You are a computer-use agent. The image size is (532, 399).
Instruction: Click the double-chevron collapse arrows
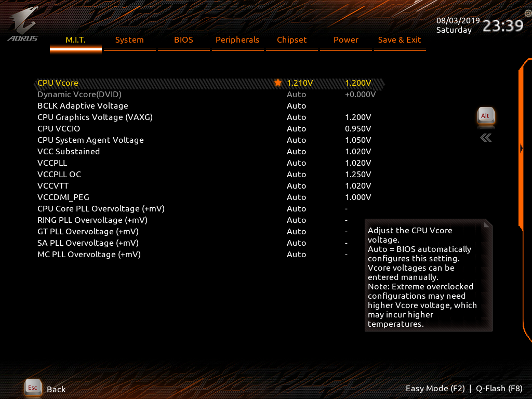pyautogui.click(x=486, y=138)
